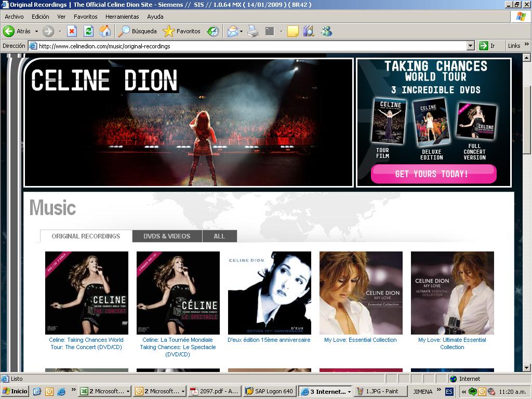Click page icon beside the address URL
This screenshot has height=399, width=532.
coord(33,46)
